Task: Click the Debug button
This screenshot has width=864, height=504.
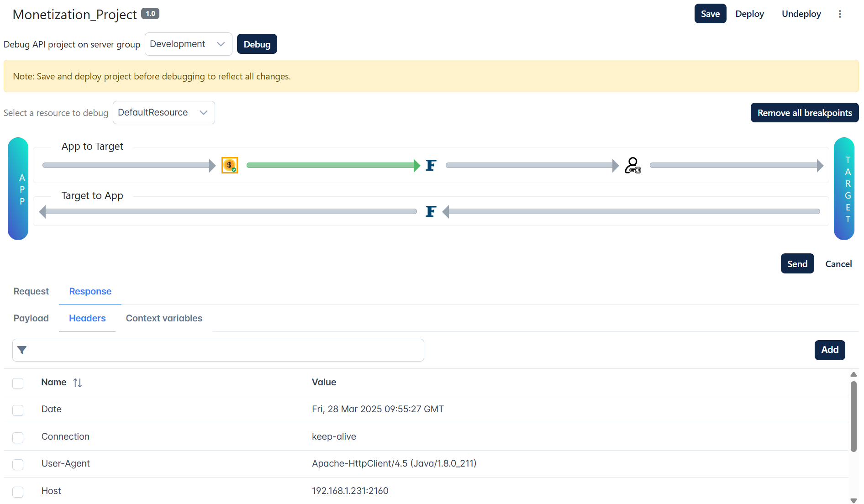Action: [257, 44]
